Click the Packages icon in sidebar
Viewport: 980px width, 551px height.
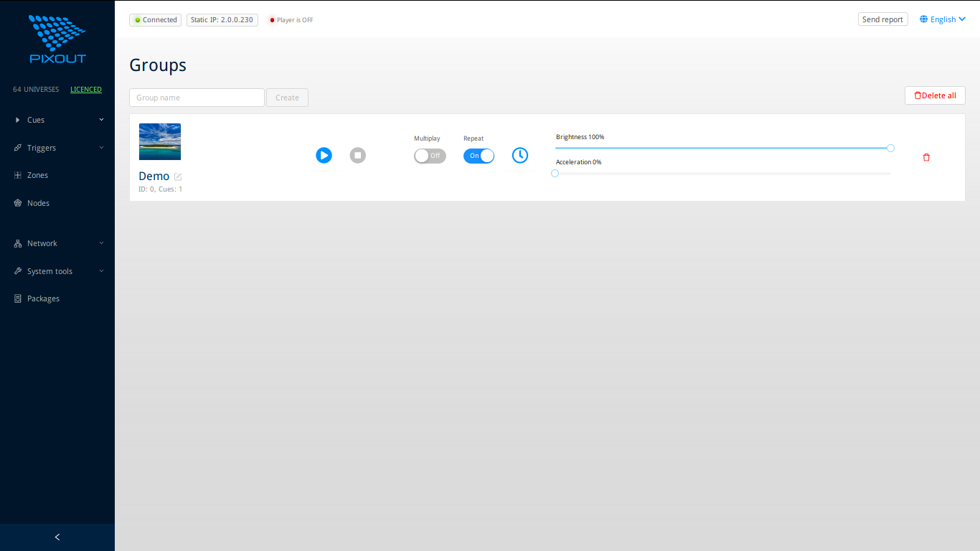pos(18,298)
